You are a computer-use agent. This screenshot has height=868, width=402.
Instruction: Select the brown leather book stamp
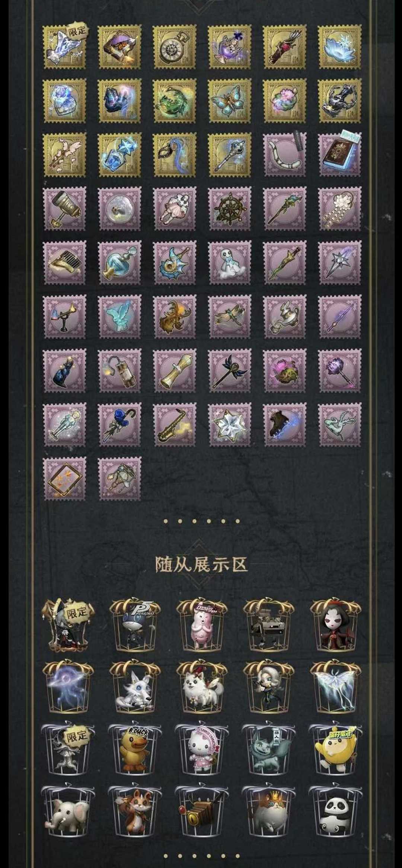click(340, 155)
